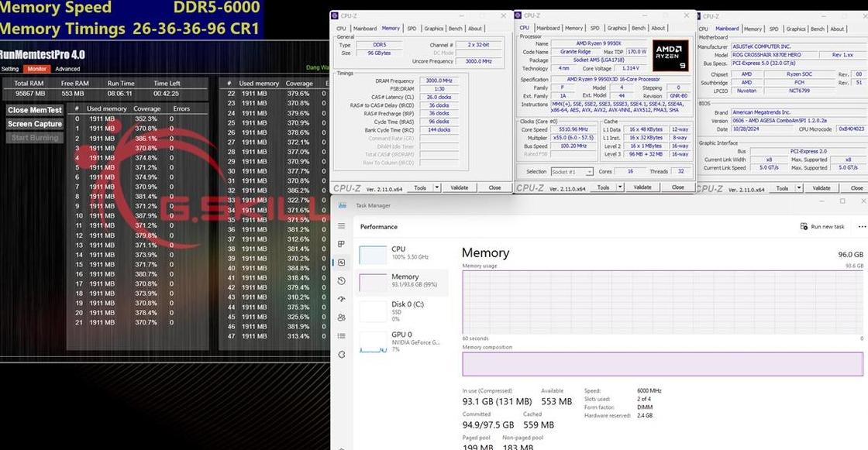Click the Total RAM 95867 MB value

[x=30, y=94]
